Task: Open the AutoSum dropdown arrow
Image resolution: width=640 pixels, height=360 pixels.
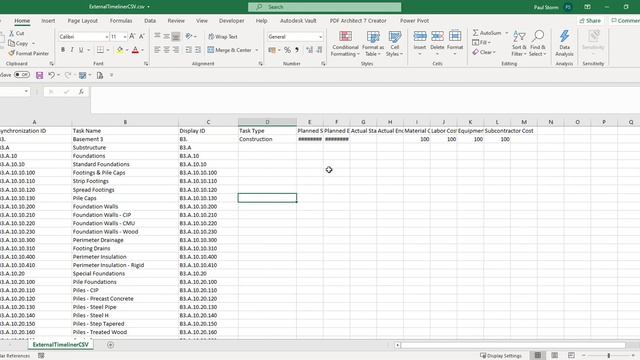Action: [x=507, y=33]
